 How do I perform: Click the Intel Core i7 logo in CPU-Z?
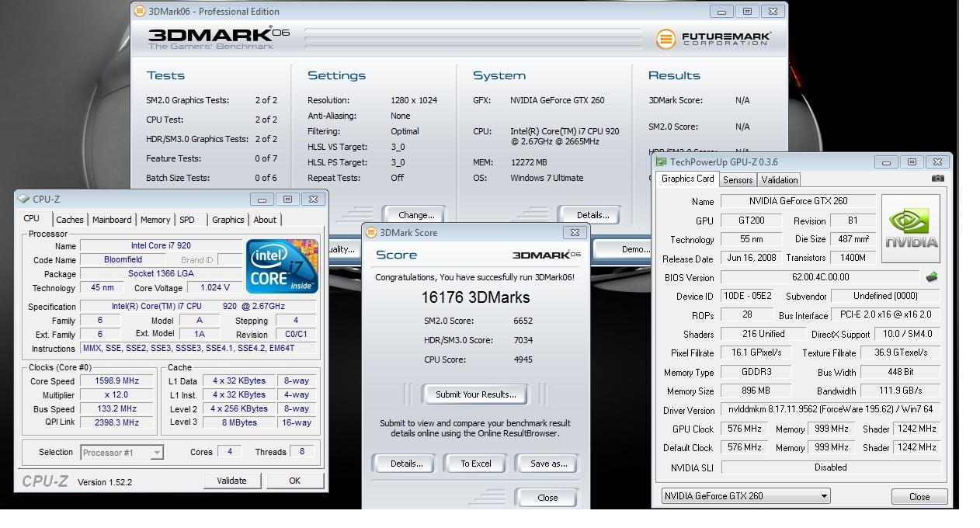tap(282, 266)
